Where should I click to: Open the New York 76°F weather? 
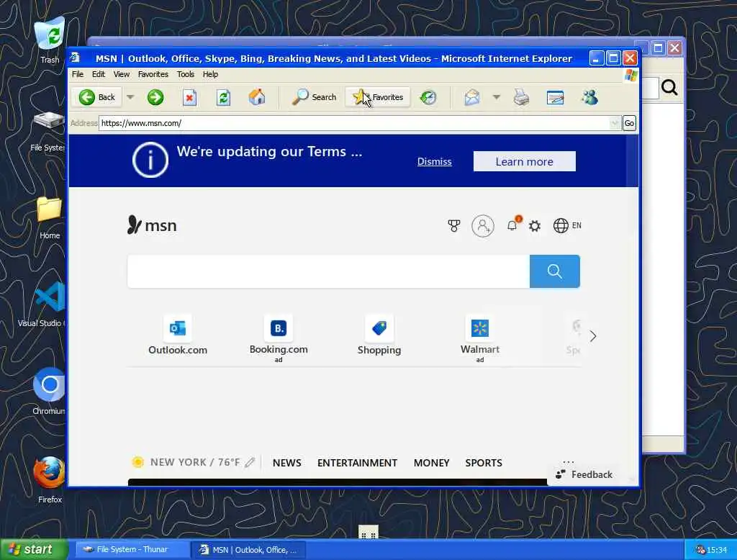[x=186, y=462]
